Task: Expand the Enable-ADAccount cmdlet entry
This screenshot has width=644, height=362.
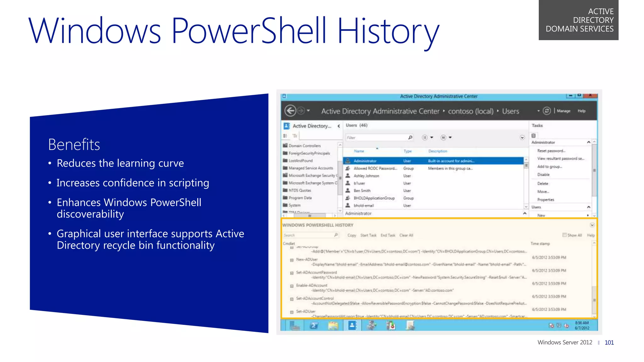Action: 291,286
